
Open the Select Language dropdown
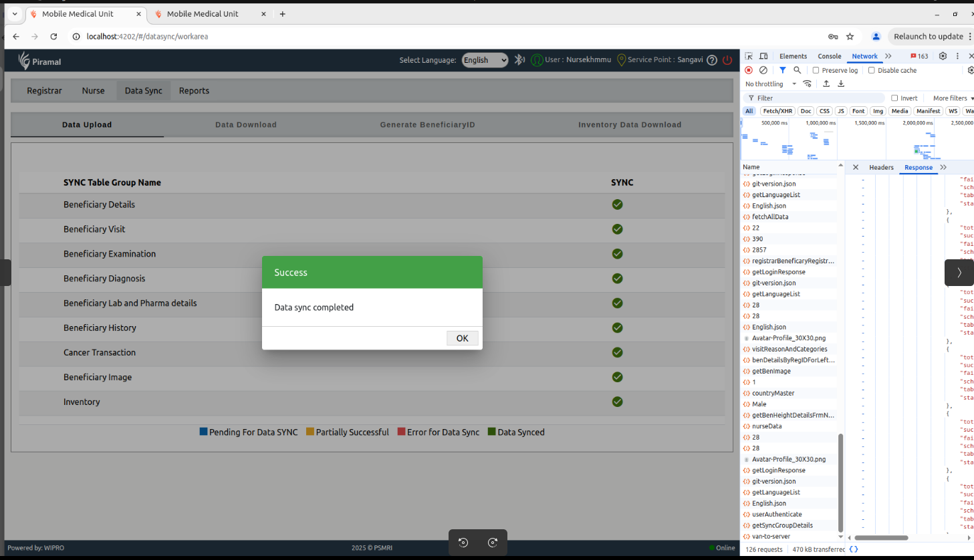pyautogui.click(x=485, y=60)
